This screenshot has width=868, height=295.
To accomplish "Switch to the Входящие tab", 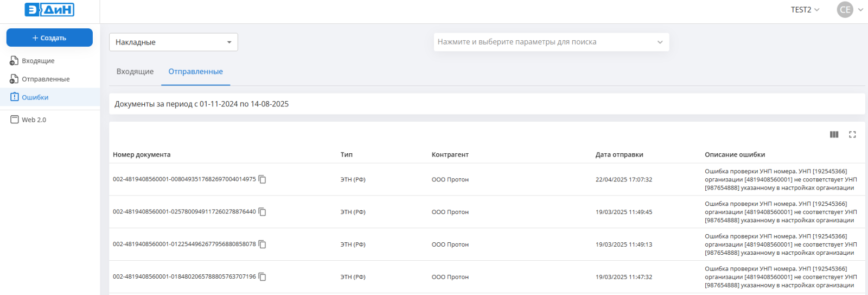I will [135, 72].
